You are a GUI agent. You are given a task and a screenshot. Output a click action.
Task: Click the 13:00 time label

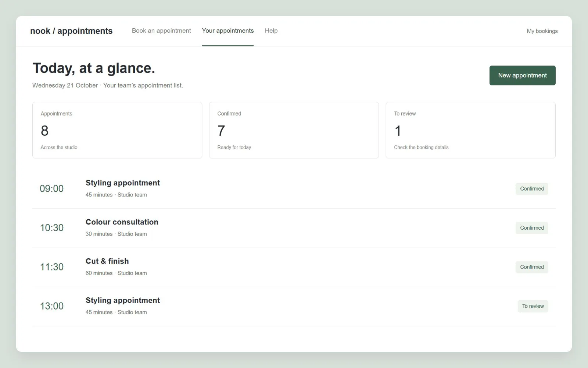(52, 306)
